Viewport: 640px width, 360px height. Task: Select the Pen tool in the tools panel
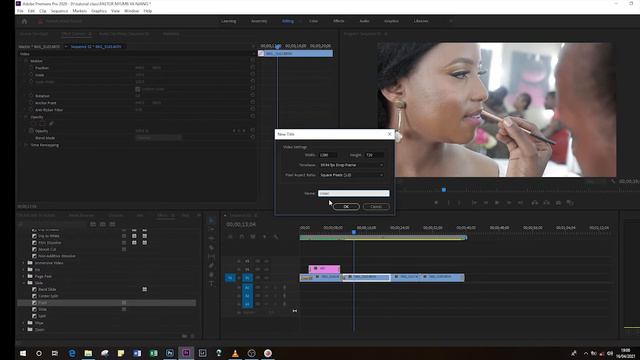tap(211, 265)
